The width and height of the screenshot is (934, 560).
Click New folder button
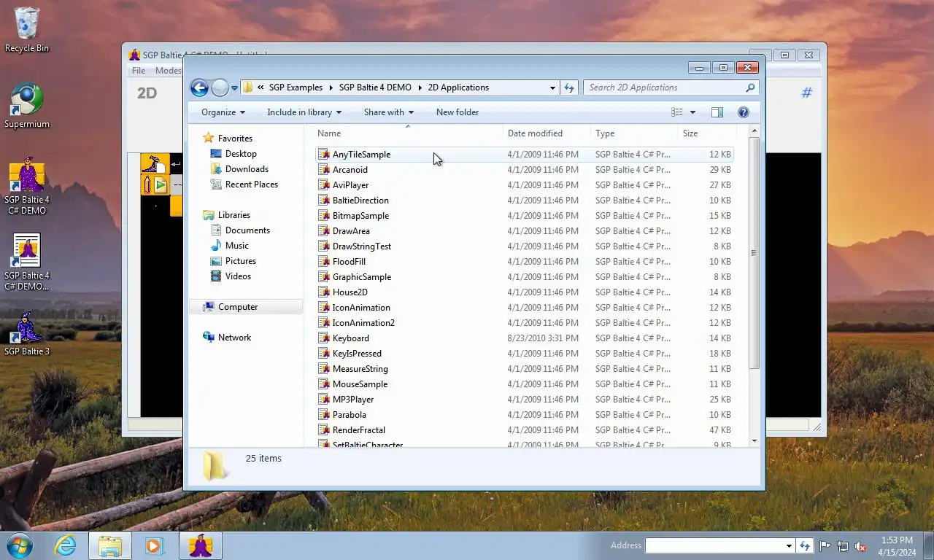click(458, 112)
